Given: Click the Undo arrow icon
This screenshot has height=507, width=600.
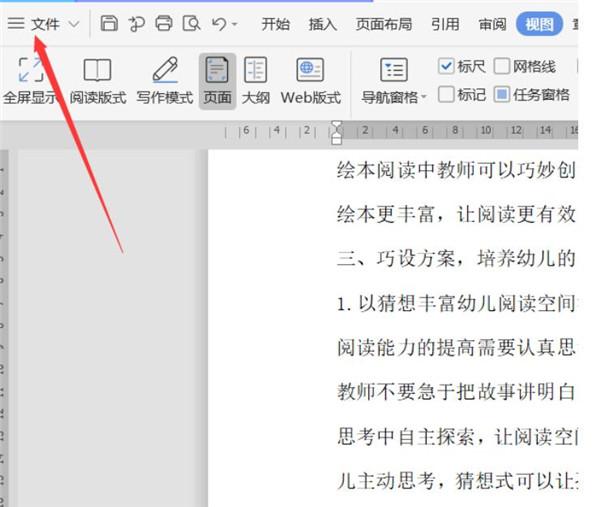Looking at the screenshot, I should click(x=219, y=24).
